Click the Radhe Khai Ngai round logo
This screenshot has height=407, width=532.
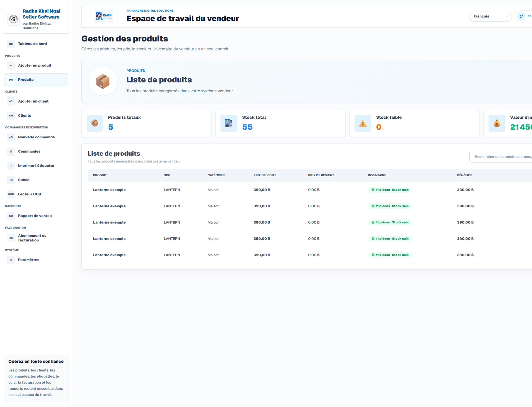[13, 19]
